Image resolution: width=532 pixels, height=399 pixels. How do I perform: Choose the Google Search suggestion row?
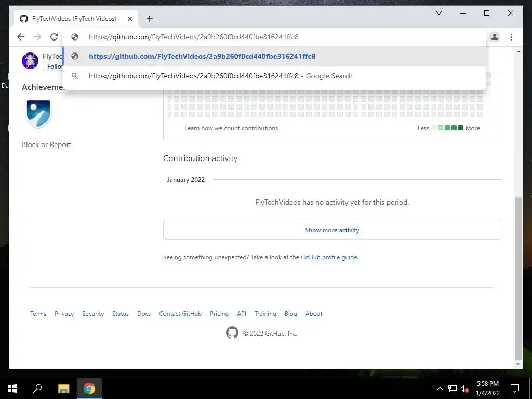[274, 76]
